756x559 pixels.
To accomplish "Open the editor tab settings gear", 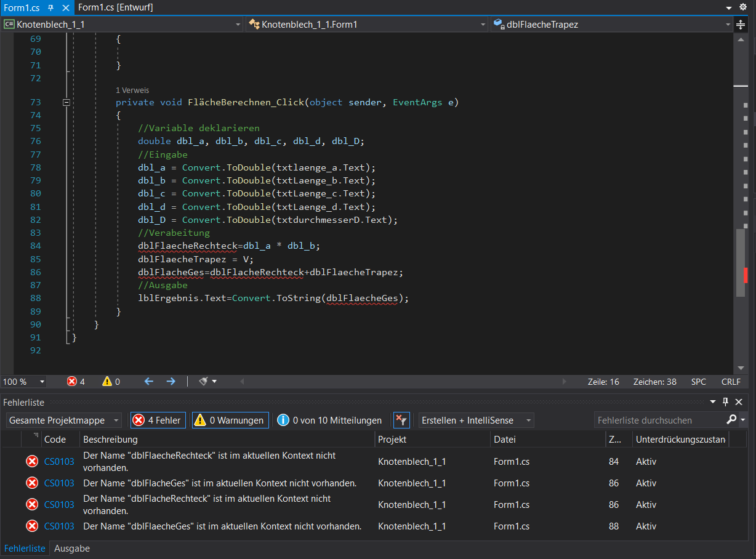I will (x=742, y=7).
